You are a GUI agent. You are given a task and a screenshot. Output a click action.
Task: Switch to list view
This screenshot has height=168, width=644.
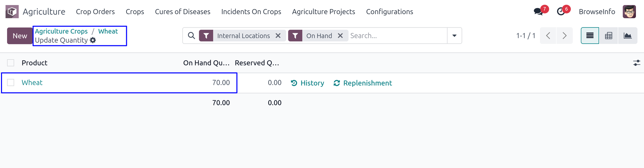[x=590, y=36]
